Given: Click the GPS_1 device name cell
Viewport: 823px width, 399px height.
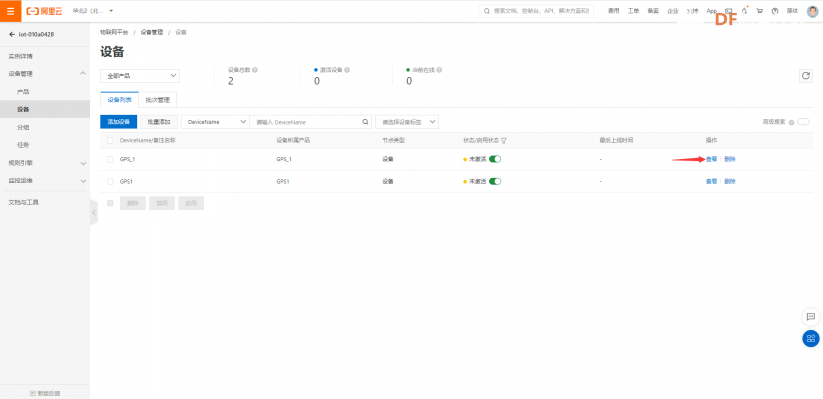Looking at the screenshot, I should pos(128,159).
